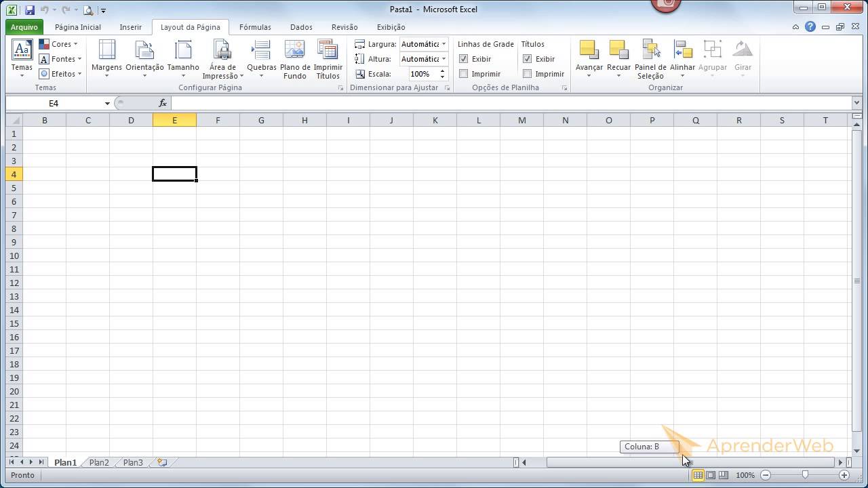The image size is (868, 488).
Task: Open the Opções de Planilha dialog launcher
Action: (x=564, y=88)
